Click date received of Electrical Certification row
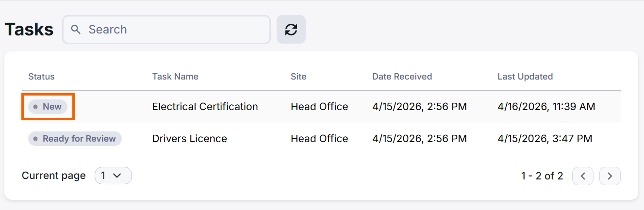644x210 pixels. [419, 107]
